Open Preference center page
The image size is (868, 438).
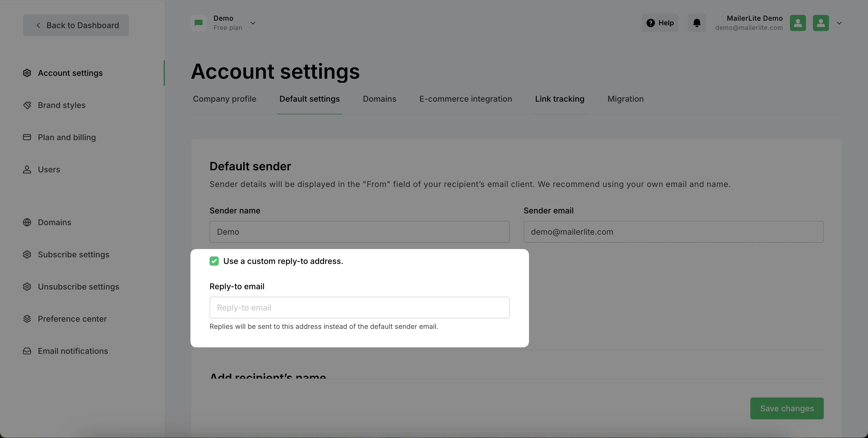tap(72, 319)
